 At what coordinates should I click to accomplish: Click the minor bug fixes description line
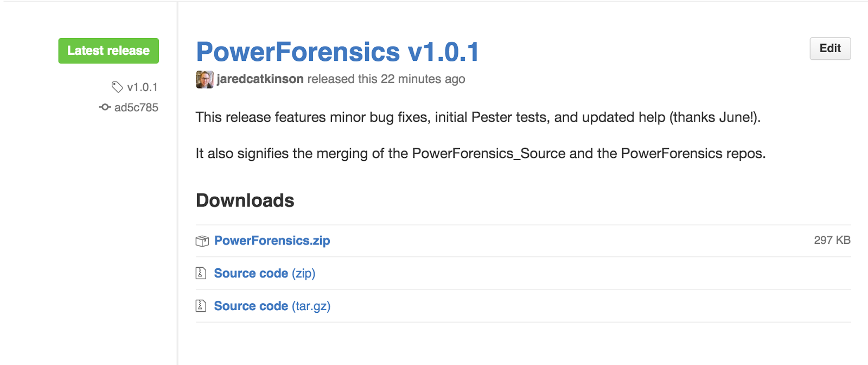[x=477, y=117]
